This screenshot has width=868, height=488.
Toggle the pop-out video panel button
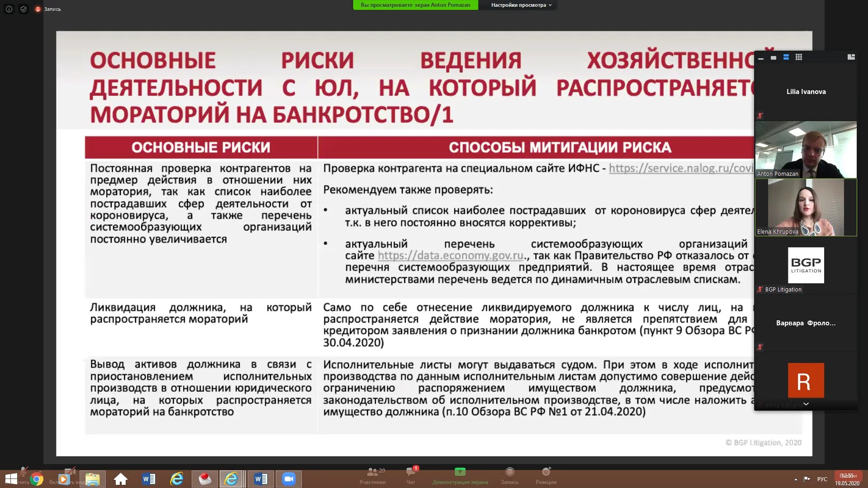tap(851, 57)
